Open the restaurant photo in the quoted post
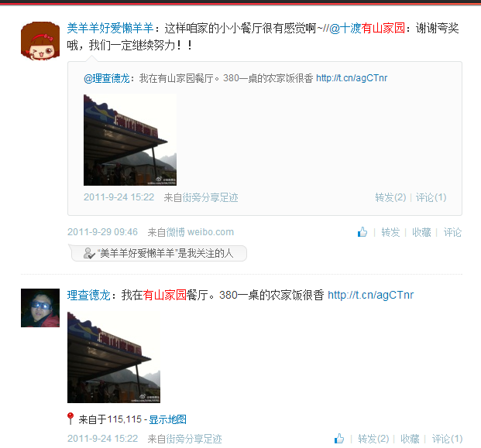This screenshot has height=448, width=481. pos(130,140)
